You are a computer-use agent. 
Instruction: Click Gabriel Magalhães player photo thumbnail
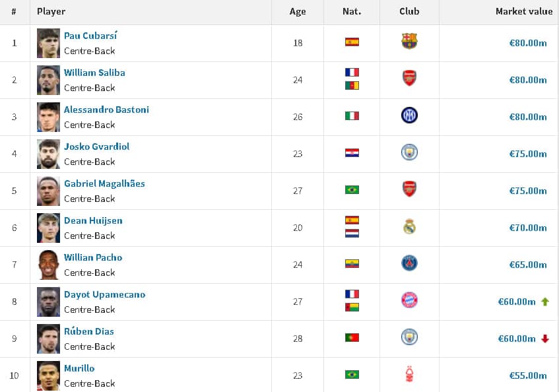click(48, 191)
